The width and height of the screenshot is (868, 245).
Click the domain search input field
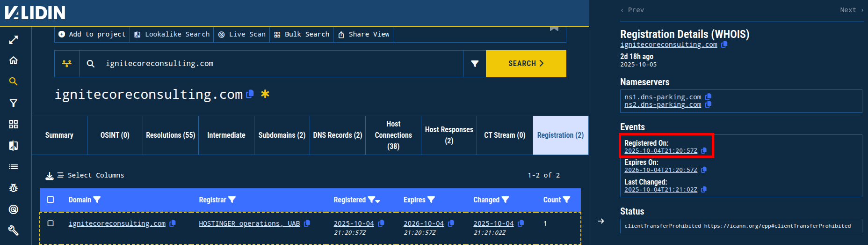point(281,64)
